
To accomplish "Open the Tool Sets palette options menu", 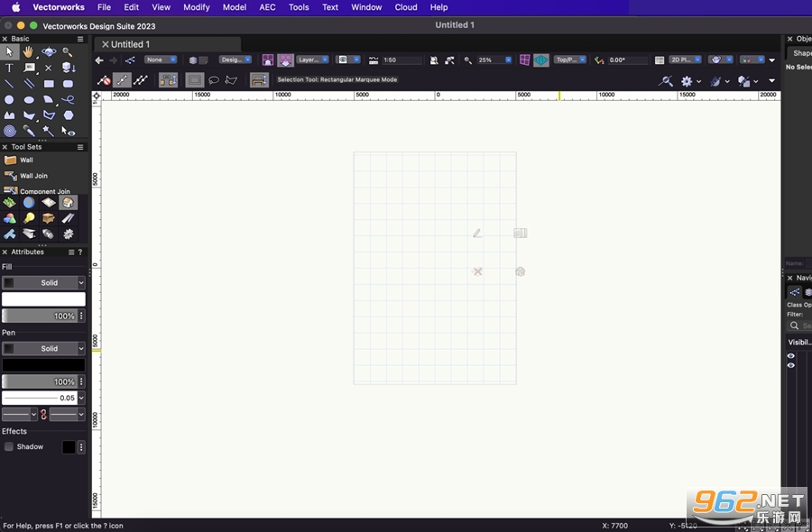I will [x=80, y=147].
